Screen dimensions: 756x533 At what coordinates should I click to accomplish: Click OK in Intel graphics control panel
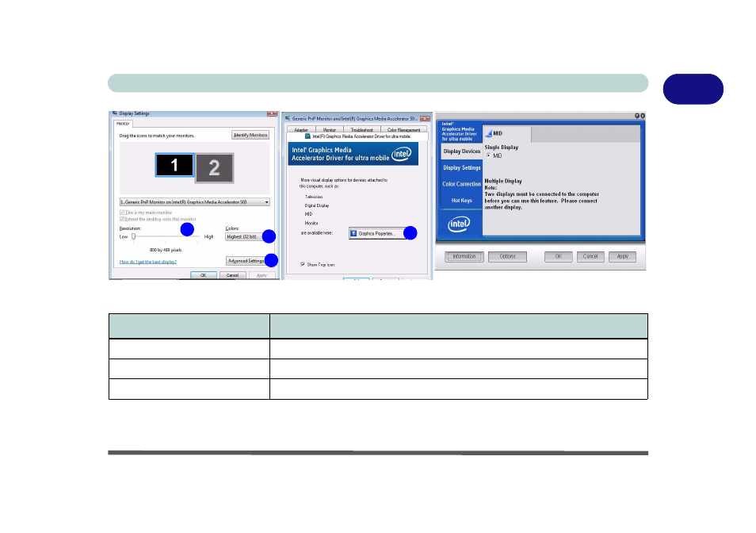[559, 257]
